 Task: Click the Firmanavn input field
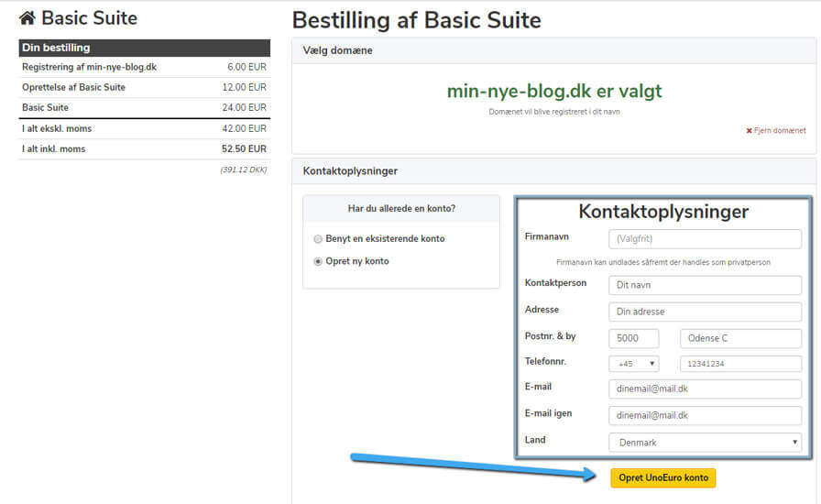click(x=705, y=239)
